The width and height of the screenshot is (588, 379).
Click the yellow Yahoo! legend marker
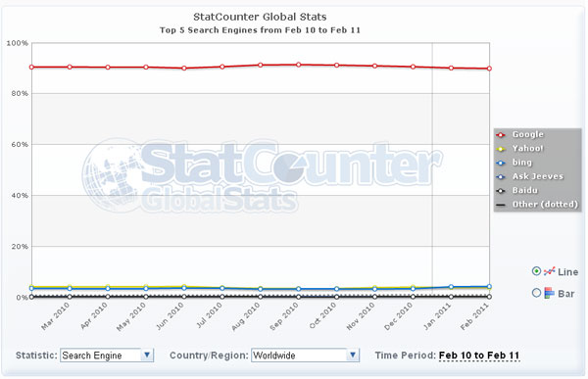[501, 149]
